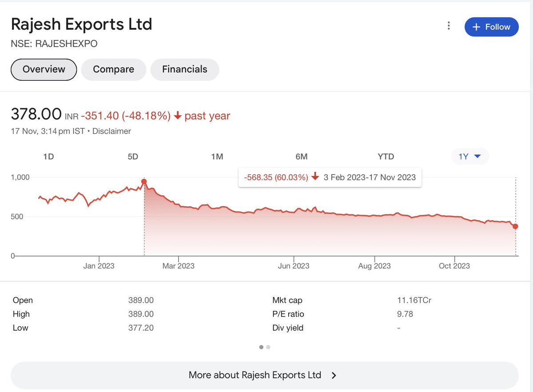Click the Rajesh Exports Ltd title

click(x=82, y=24)
